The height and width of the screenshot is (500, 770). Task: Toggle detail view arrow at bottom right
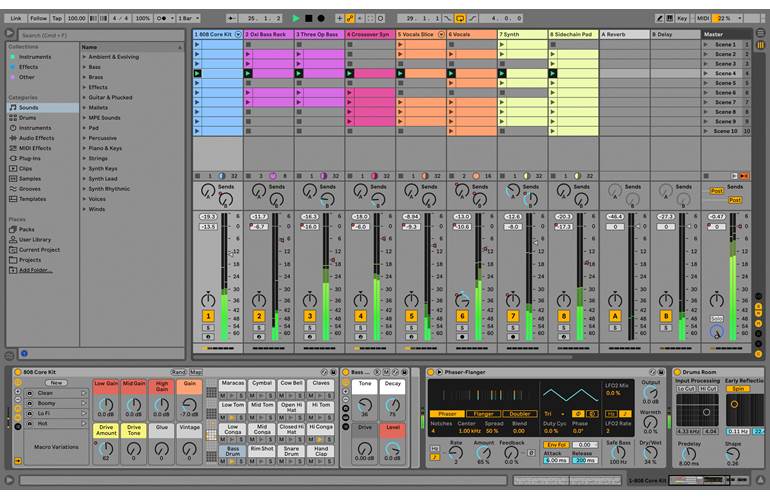(x=759, y=480)
